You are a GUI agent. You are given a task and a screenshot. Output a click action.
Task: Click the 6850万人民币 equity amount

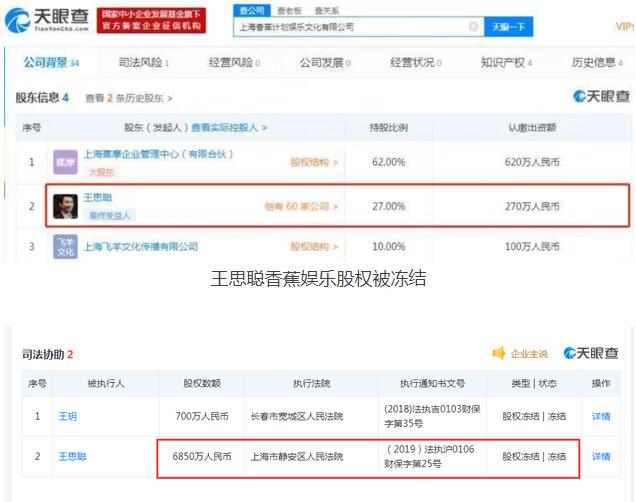point(202,457)
